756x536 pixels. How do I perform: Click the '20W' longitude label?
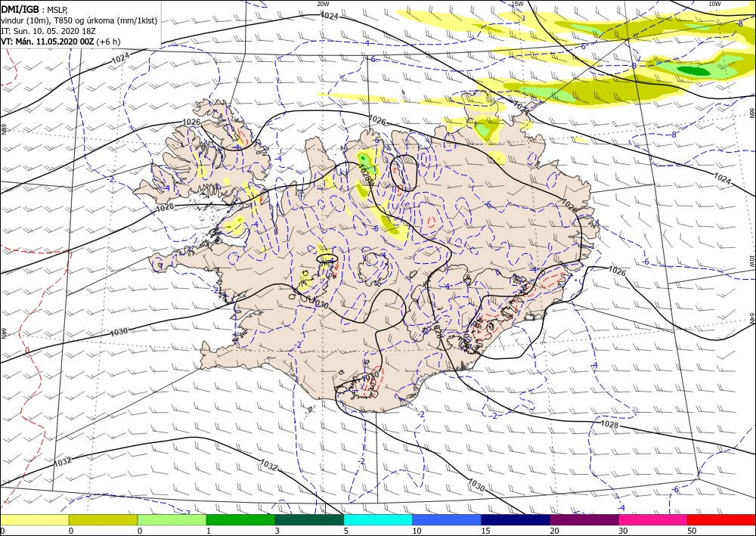(323, 4)
